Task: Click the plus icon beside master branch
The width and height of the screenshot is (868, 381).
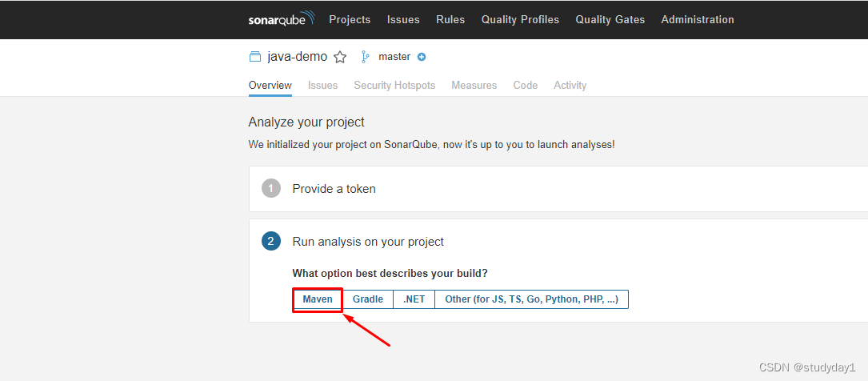Action: click(422, 57)
